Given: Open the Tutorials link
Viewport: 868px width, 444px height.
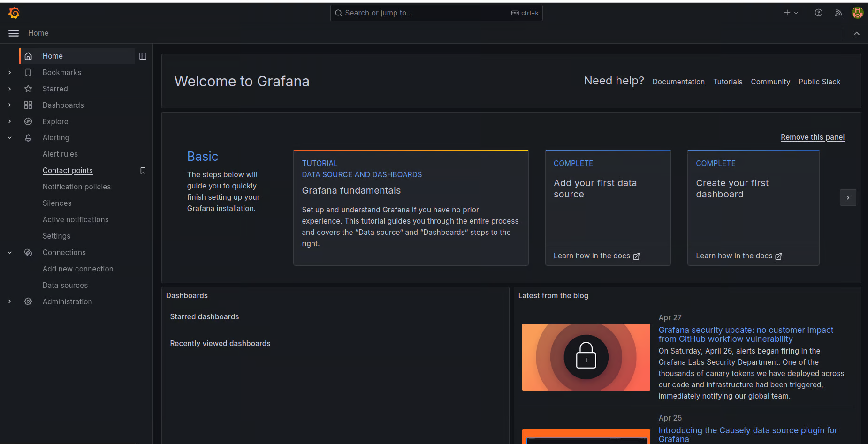Looking at the screenshot, I should click(728, 82).
